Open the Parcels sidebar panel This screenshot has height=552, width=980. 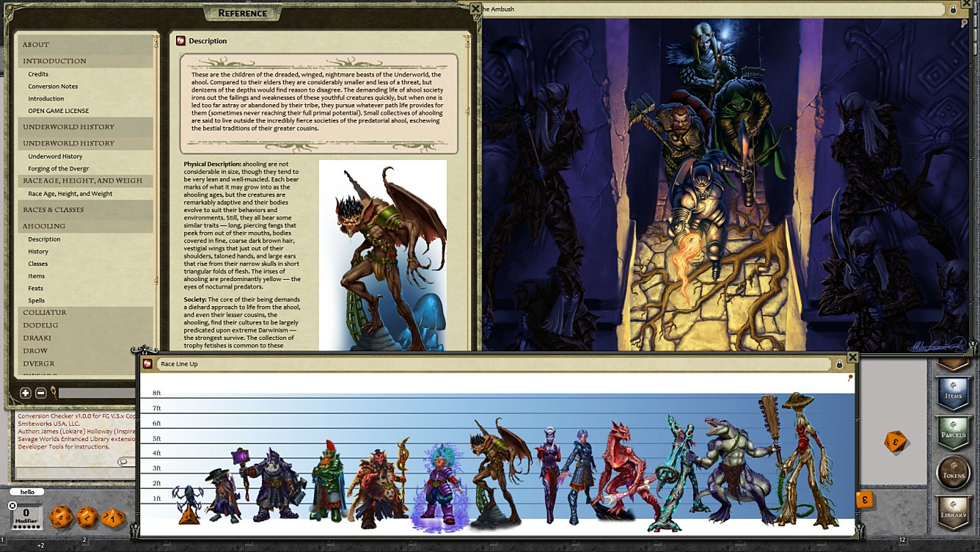[954, 432]
